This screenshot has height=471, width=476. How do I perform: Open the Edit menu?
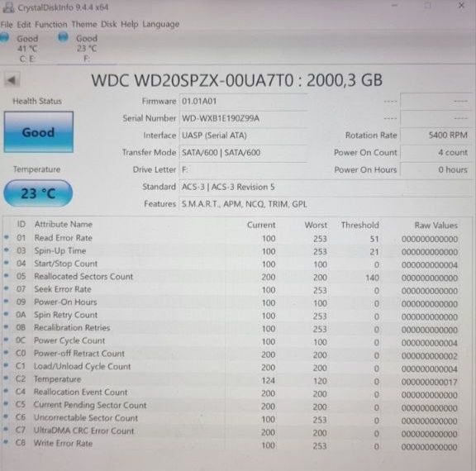point(24,24)
